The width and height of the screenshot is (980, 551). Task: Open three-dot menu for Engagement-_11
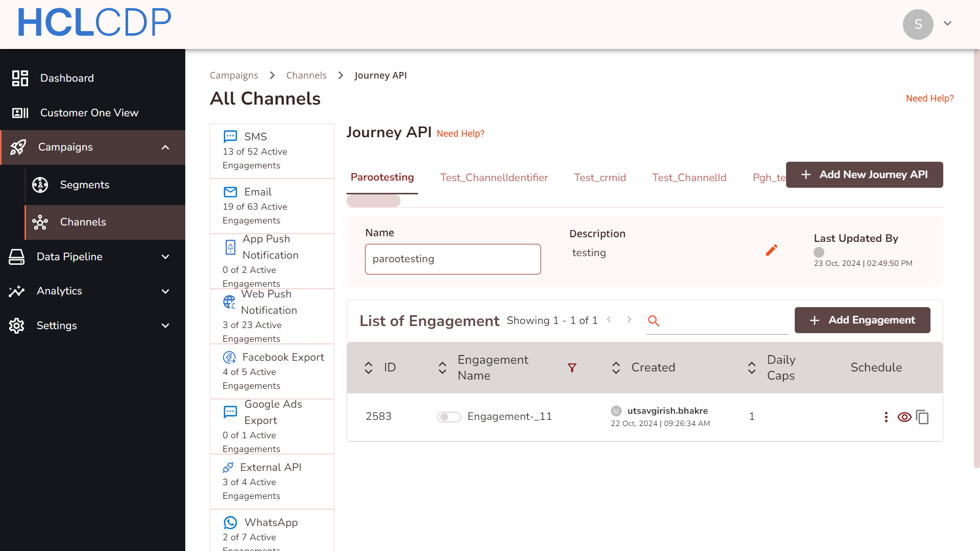point(886,417)
